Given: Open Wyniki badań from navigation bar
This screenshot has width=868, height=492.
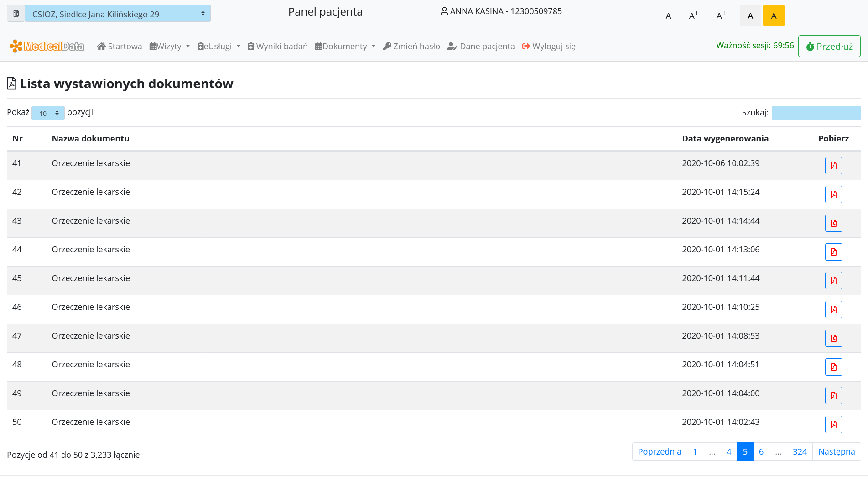Looking at the screenshot, I should tap(277, 46).
